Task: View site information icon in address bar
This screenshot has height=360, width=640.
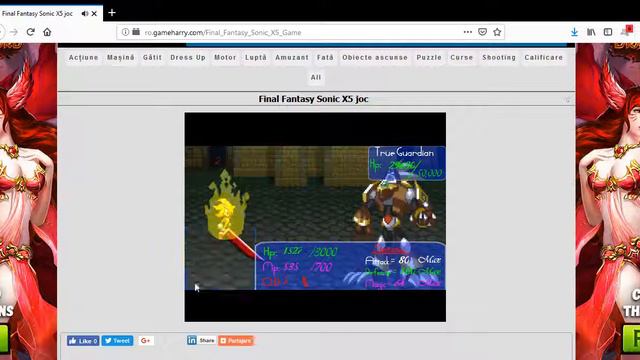Action: 125,32
